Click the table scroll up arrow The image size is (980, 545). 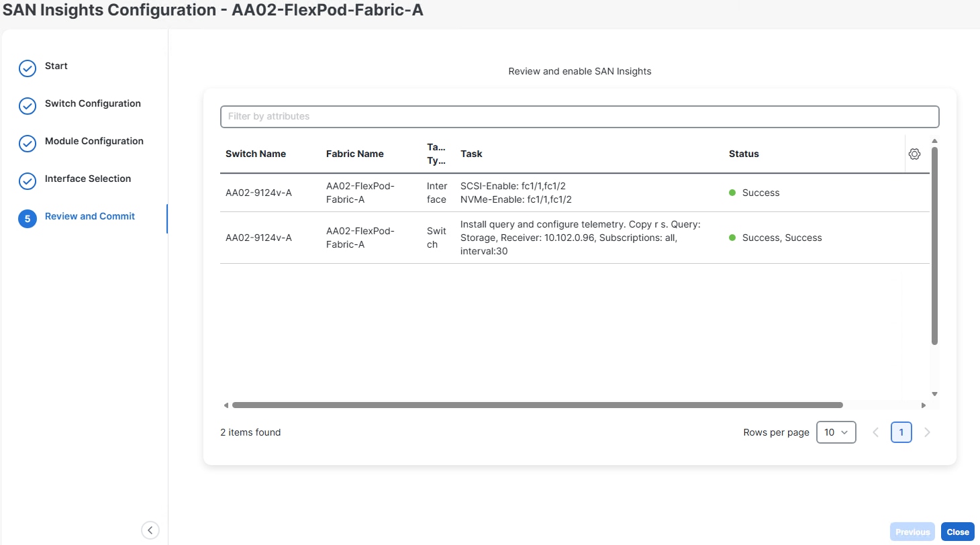[934, 141]
